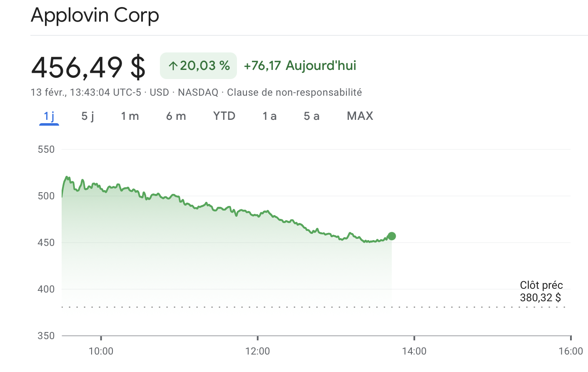The image size is (588, 372).
Task: Select the MAX range tab
Action: (x=360, y=116)
